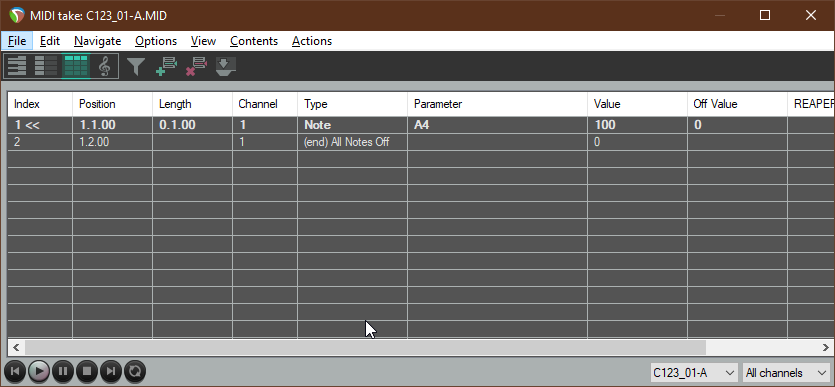Click '(end) All Notes Off' cell
Screen dimensions: 835x387
(352, 142)
